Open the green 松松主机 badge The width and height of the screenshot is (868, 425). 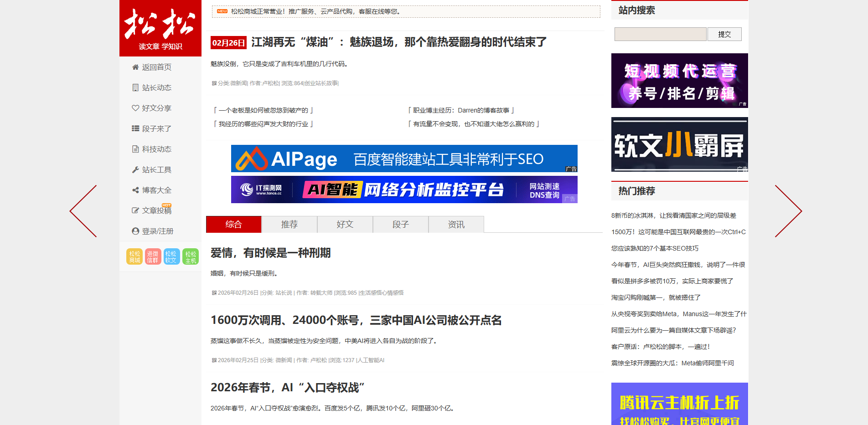point(191,257)
